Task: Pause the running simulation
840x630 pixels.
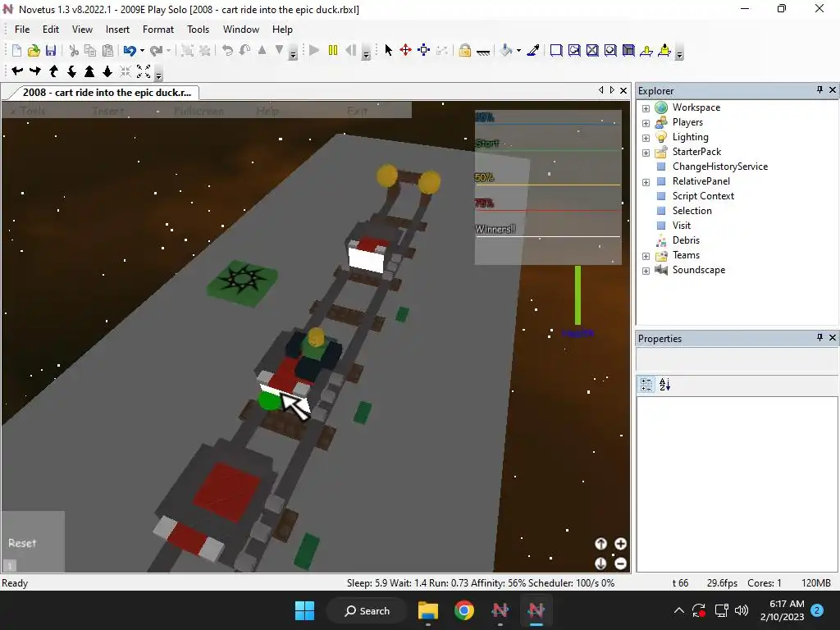Action: pyautogui.click(x=333, y=51)
